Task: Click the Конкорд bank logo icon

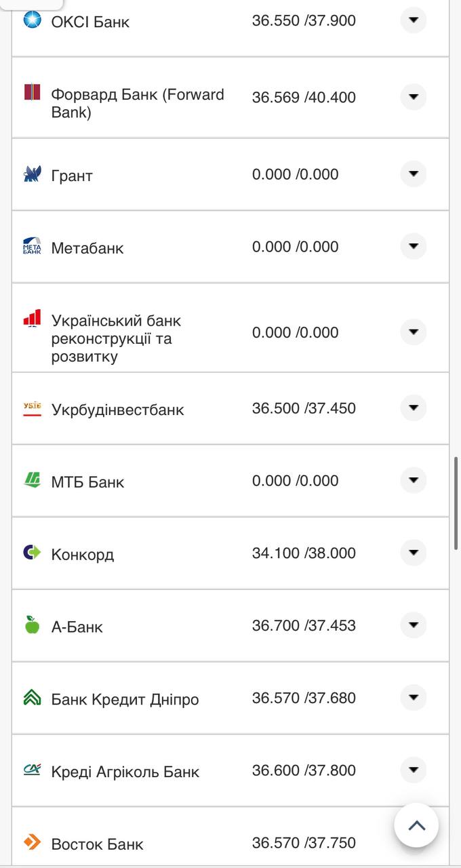Action: coord(32,553)
